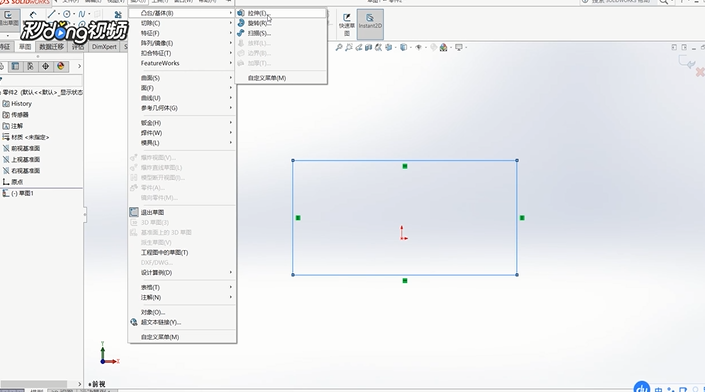Screen dimensions: 705x392
Task: Select the (-) 草图1 sketch item
Action: coord(18,193)
